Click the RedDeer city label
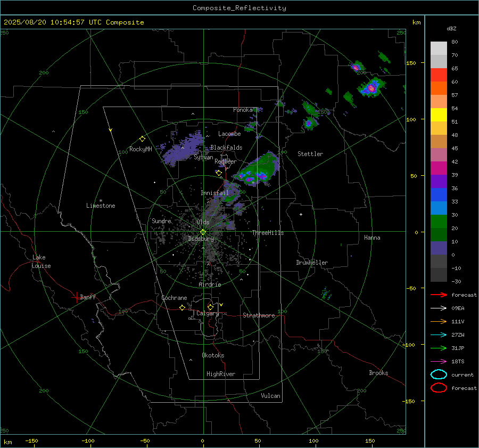This screenshot has height=448, width=479. click(226, 161)
